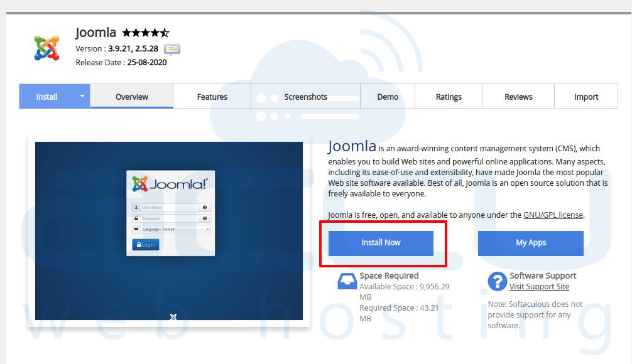Click the Joomla title heading
This screenshot has height=364, width=632.
pyautogui.click(x=95, y=32)
